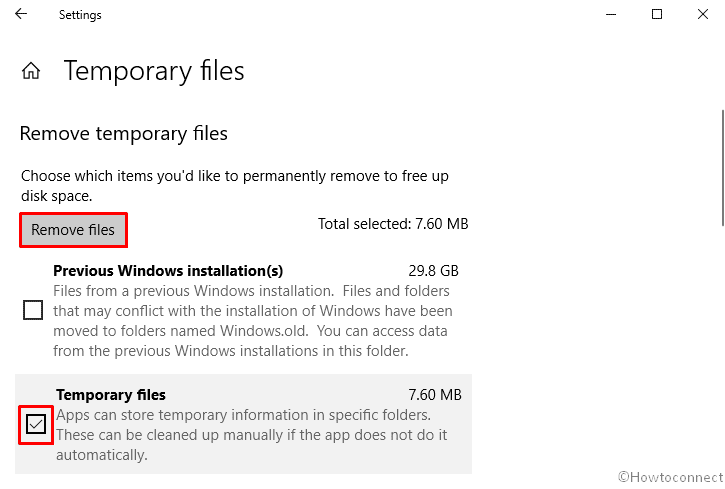Viewport: 725px width, 489px height.
Task: Click the Remove temporary files subheading
Action: pyautogui.click(x=124, y=134)
